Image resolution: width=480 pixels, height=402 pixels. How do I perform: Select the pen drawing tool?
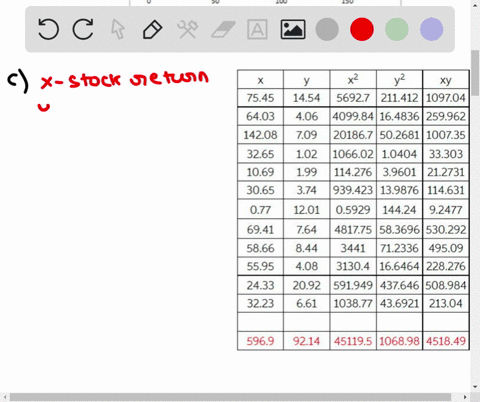pos(152,29)
